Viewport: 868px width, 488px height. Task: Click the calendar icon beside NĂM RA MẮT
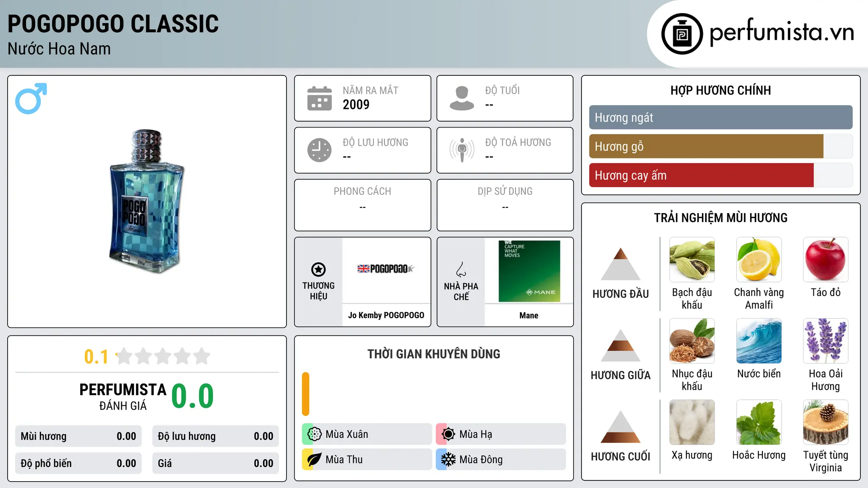[320, 98]
